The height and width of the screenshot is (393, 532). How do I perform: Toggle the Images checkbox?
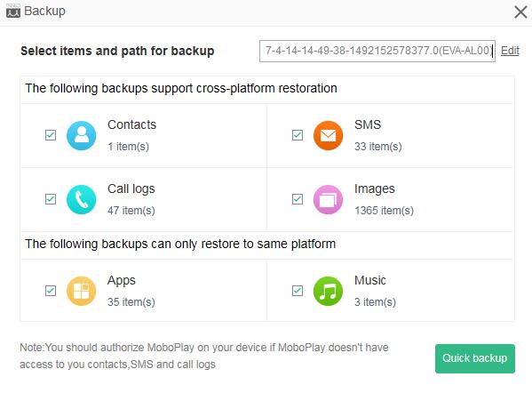tap(298, 199)
